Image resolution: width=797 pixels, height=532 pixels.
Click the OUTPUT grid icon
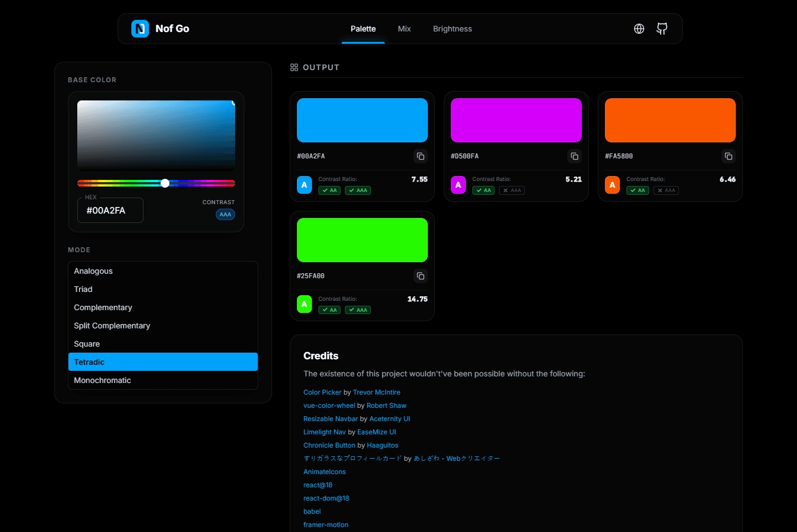[x=294, y=67]
